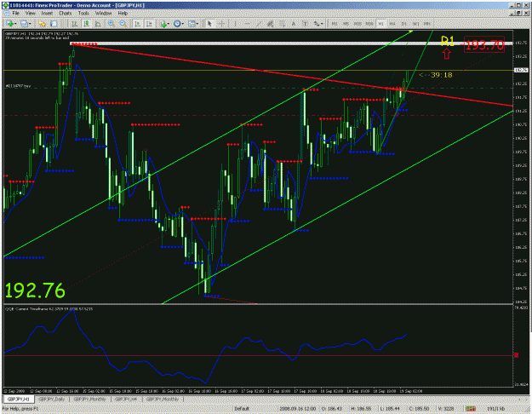Screen dimensions: 532x414
Task: Click the red 193.70 price label
Action: (x=484, y=45)
